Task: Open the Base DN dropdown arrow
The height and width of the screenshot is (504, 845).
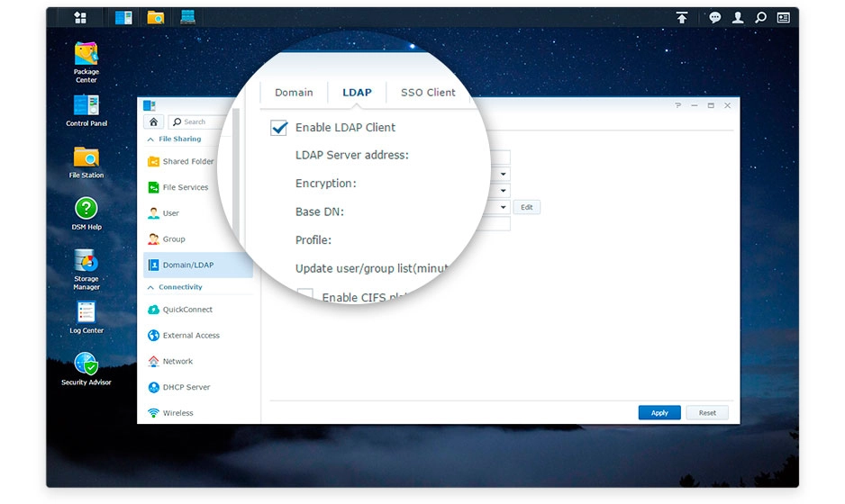Action: 503,191
